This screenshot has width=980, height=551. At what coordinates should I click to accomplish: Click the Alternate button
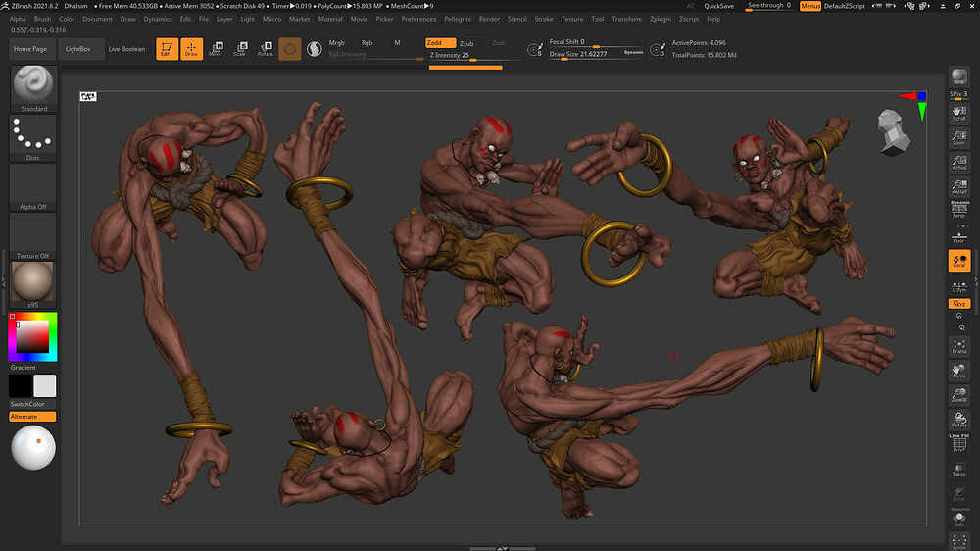point(32,417)
